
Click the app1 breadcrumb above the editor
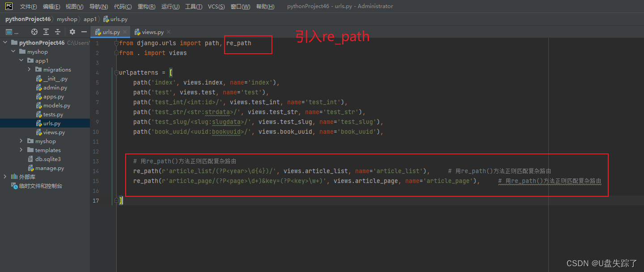point(90,19)
